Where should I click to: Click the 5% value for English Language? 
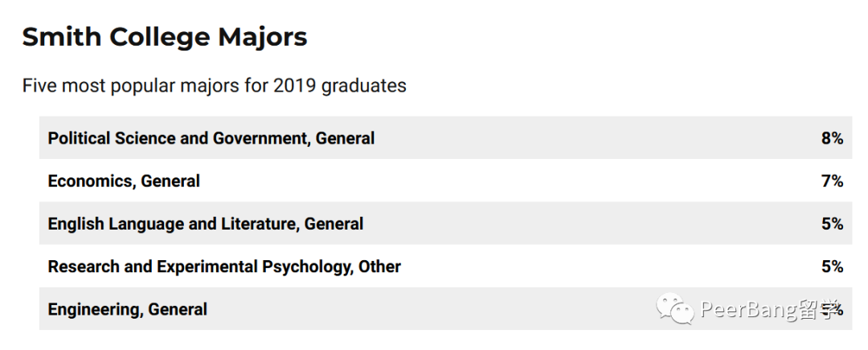pos(832,224)
